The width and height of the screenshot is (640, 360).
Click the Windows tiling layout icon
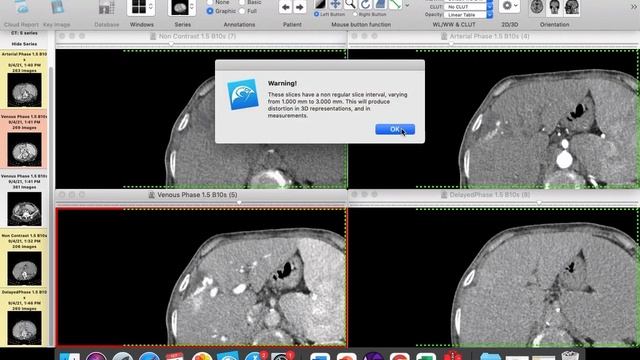138,7
